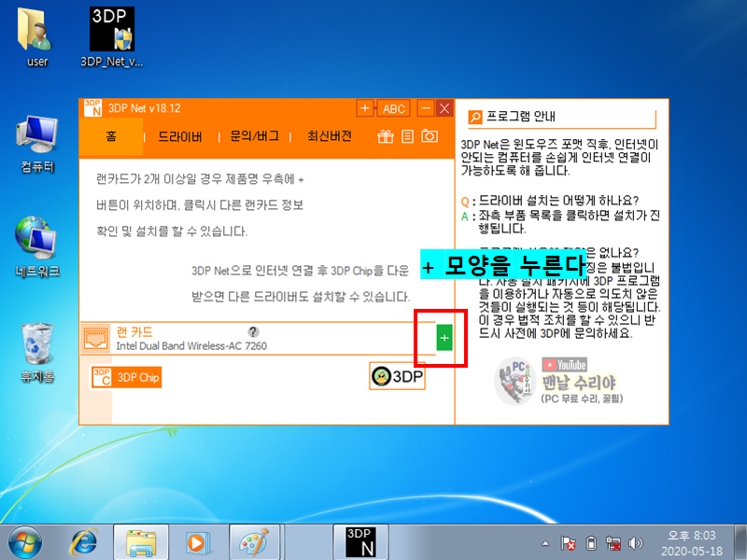Launch Internet Explorer from taskbar
Screen dimensions: 747x560
84,542
